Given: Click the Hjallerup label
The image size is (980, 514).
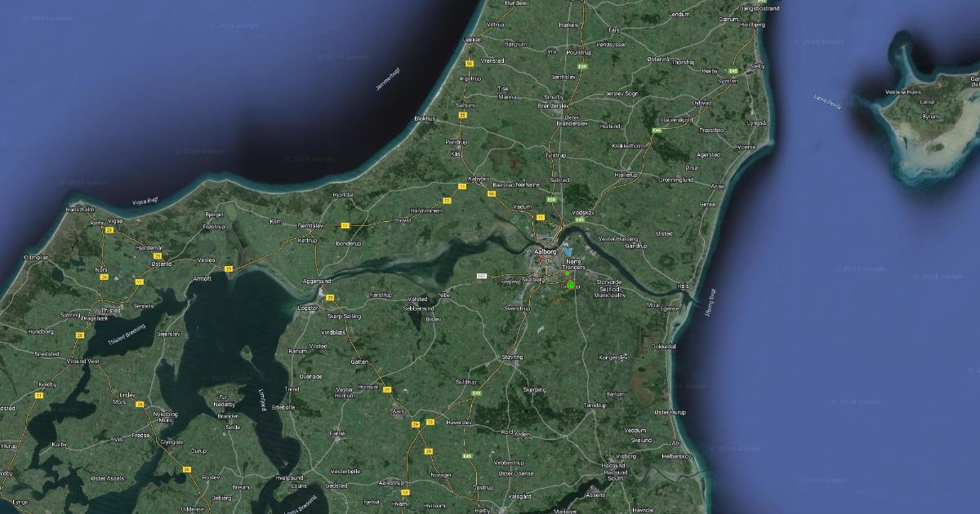Looking at the screenshot, I should point(626,174).
